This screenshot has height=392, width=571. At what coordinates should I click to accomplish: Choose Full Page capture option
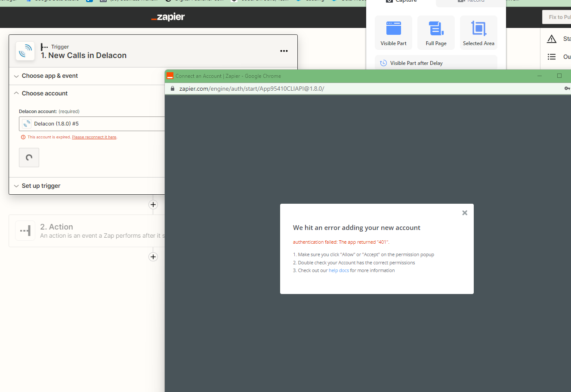pos(436,33)
